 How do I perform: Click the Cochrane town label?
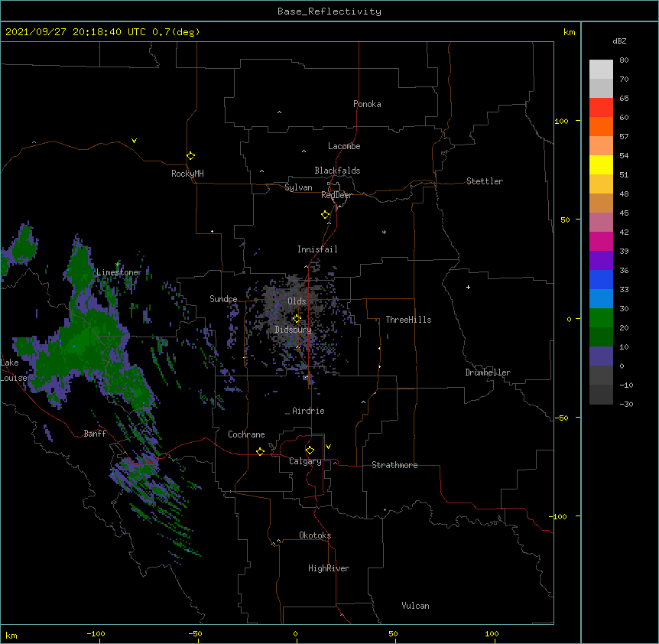246,434
